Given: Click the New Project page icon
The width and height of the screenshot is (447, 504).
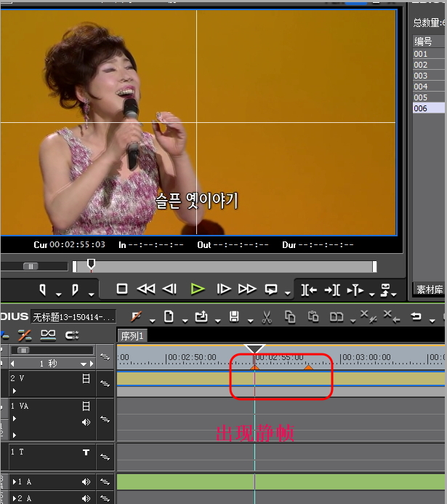Looking at the screenshot, I should 169,316.
